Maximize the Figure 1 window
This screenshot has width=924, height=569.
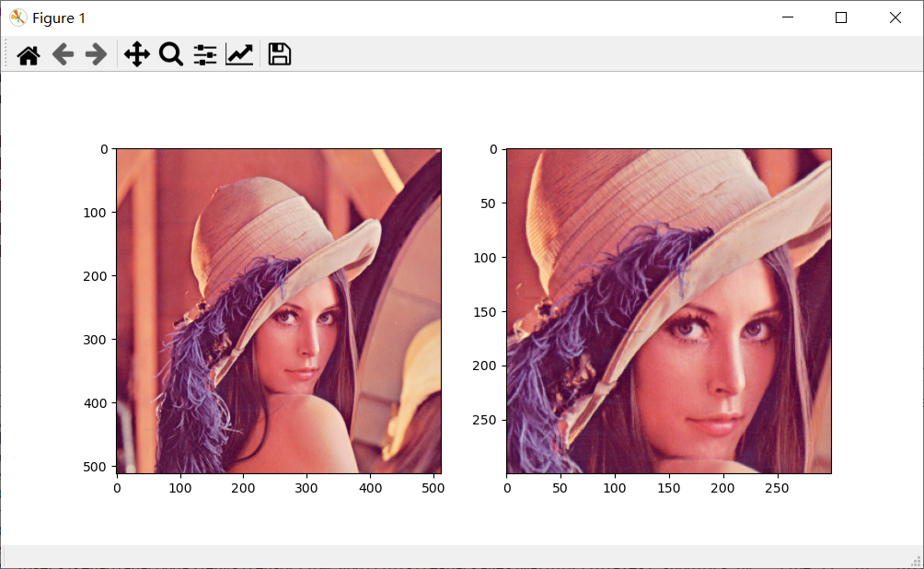(x=841, y=17)
